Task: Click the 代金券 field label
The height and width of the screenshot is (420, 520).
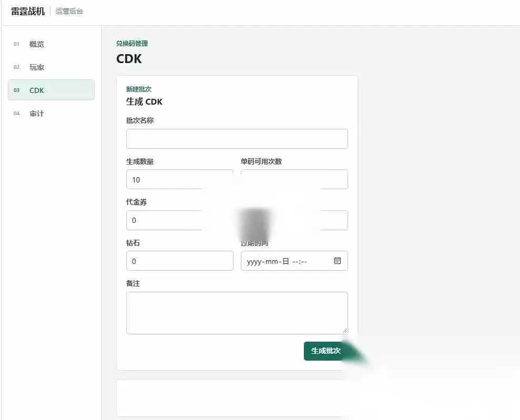Action: (x=136, y=202)
